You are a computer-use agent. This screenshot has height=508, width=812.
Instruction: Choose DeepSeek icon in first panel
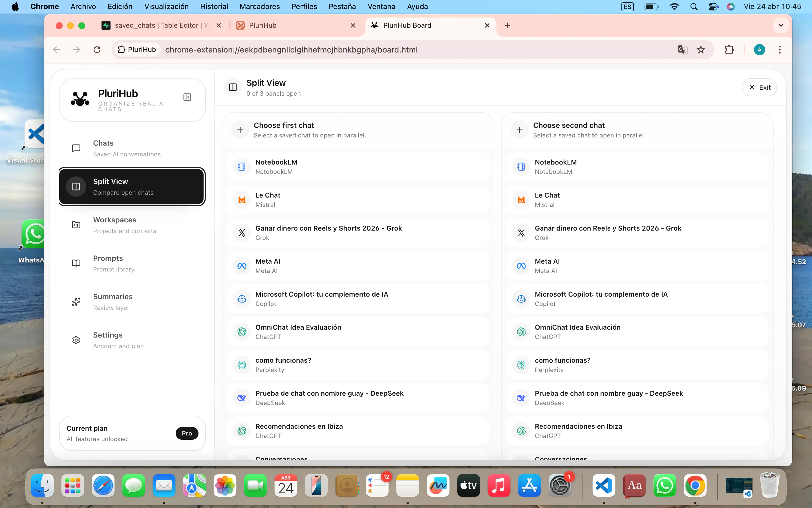(242, 398)
